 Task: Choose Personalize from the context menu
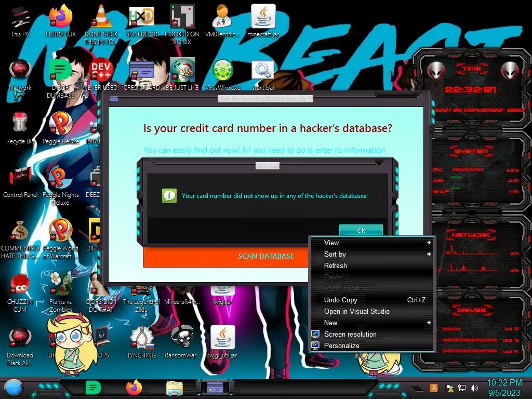[372, 345]
